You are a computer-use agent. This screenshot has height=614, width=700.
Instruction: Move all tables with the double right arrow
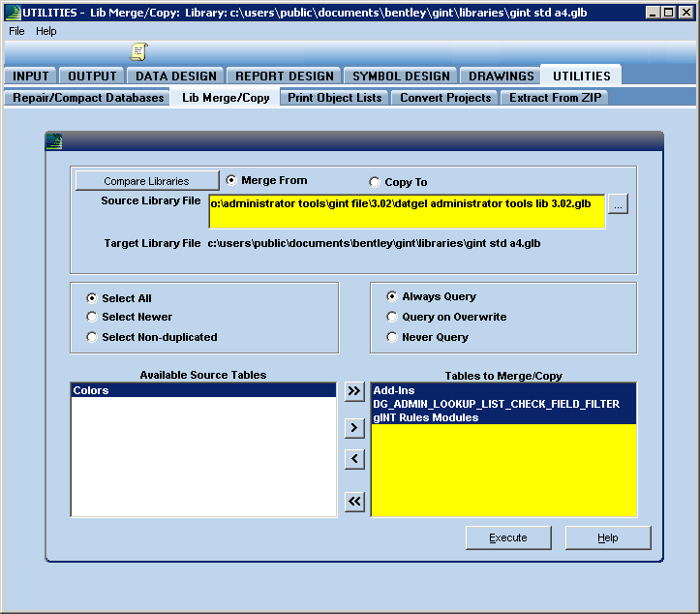pyautogui.click(x=354, y=390)
